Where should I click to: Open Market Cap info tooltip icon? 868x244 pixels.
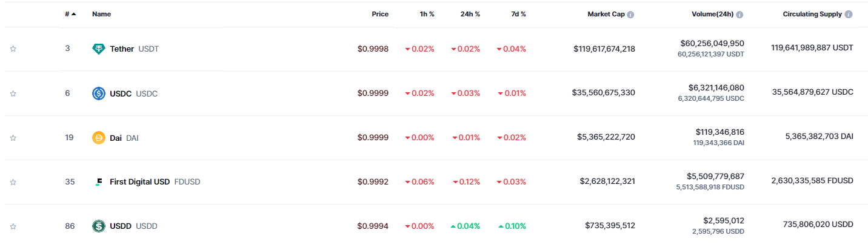pos(630,15)
